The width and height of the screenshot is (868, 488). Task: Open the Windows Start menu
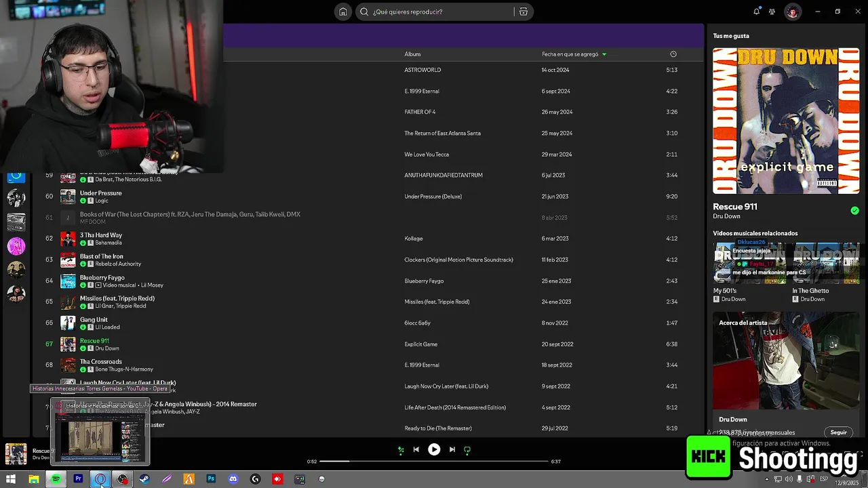[11, 479]
